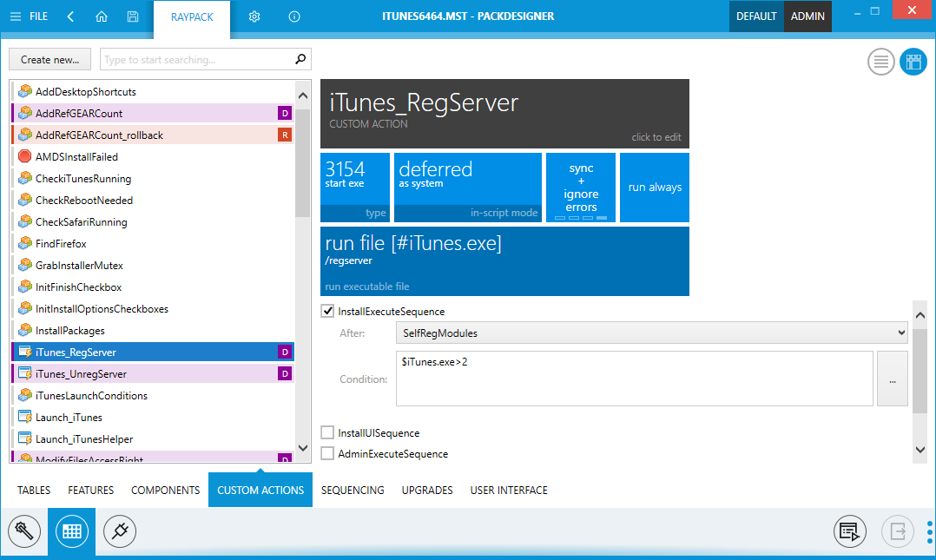This screenshot has height=560, width=936.
Task: Click the Save icon in the top bar
Action: pos(132,16)
